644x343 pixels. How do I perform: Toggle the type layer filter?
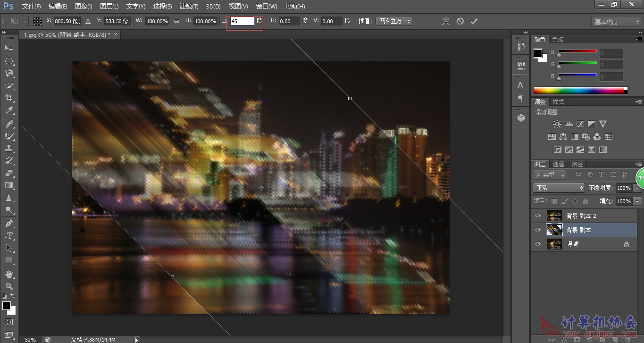(x=602, y=175)
